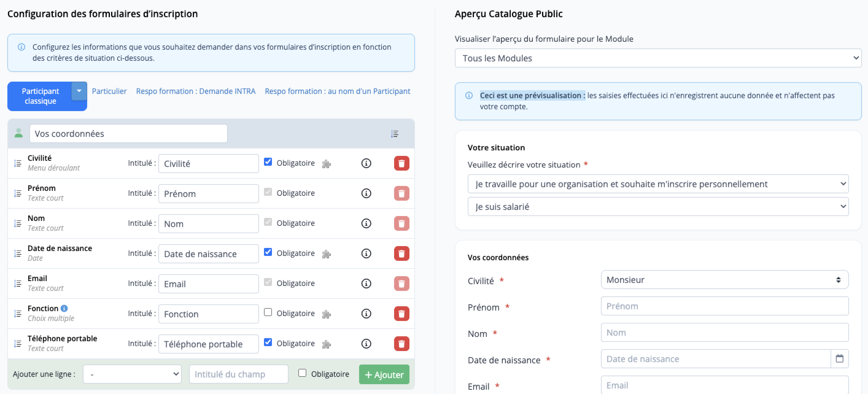Viewport: 868px width, 394px height.
Task: Expand Participant classique dropdown arrow
Action: tap(79, 91)
